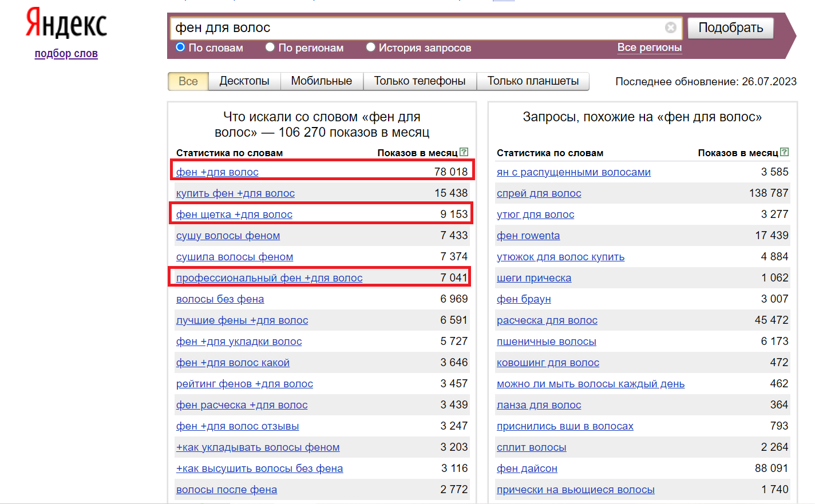This screenshot has width=815, height=504.
Task: Open the 'расческа для волос' link
Action: coord(547,320)
